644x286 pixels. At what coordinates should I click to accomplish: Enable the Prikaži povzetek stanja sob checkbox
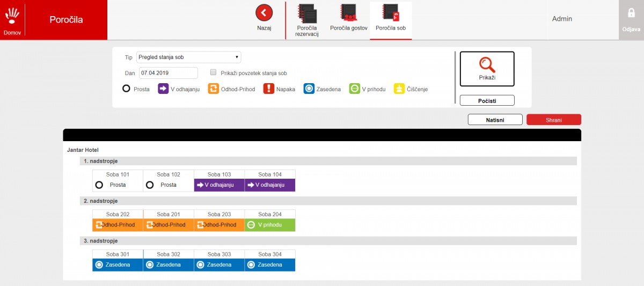click(x=213, y=72)
